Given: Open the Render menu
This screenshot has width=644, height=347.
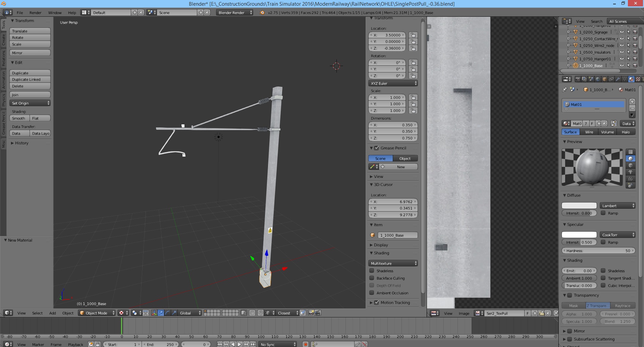Looking at the screenshot, I should point(35,13).
